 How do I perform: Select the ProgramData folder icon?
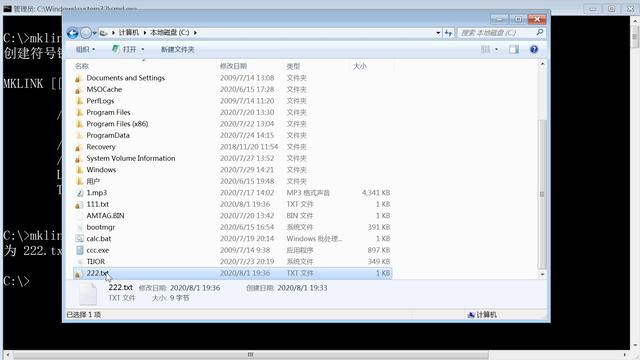pos(79,135)
